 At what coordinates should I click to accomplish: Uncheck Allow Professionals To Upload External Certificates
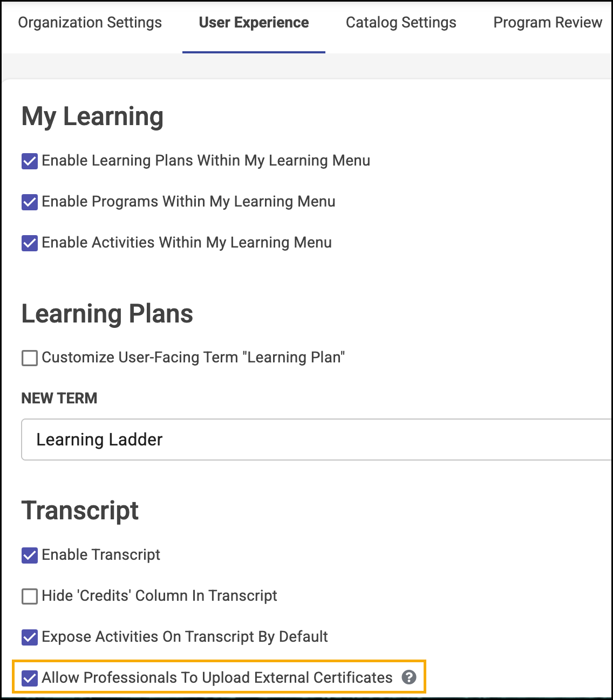point(30,678)
